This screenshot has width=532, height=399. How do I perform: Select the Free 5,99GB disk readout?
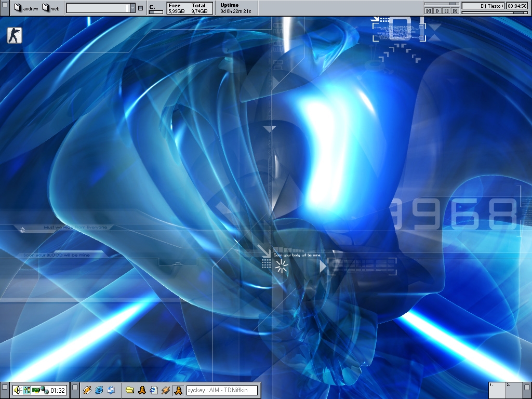pyautogui.click(x=177, y=8)
